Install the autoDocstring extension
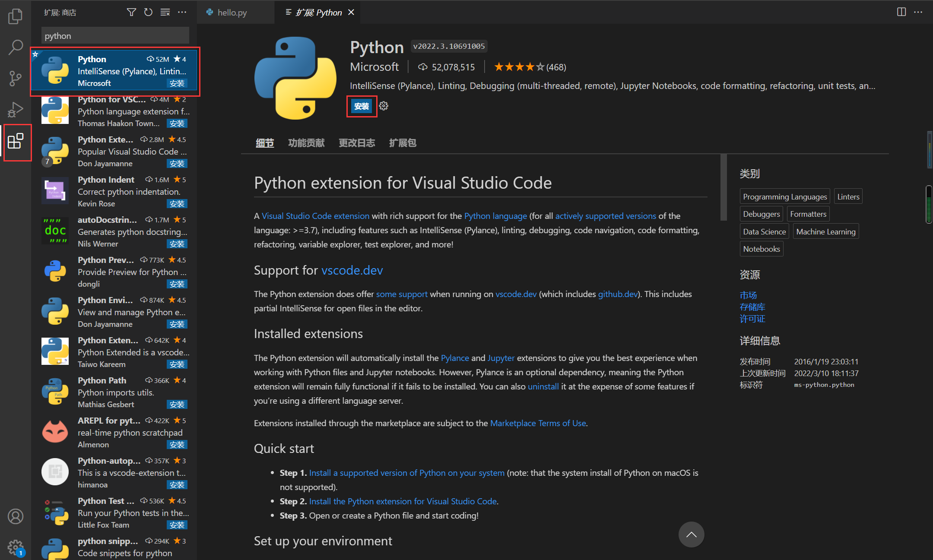Screen dimensions: 933x560 (x=177, y=244)
